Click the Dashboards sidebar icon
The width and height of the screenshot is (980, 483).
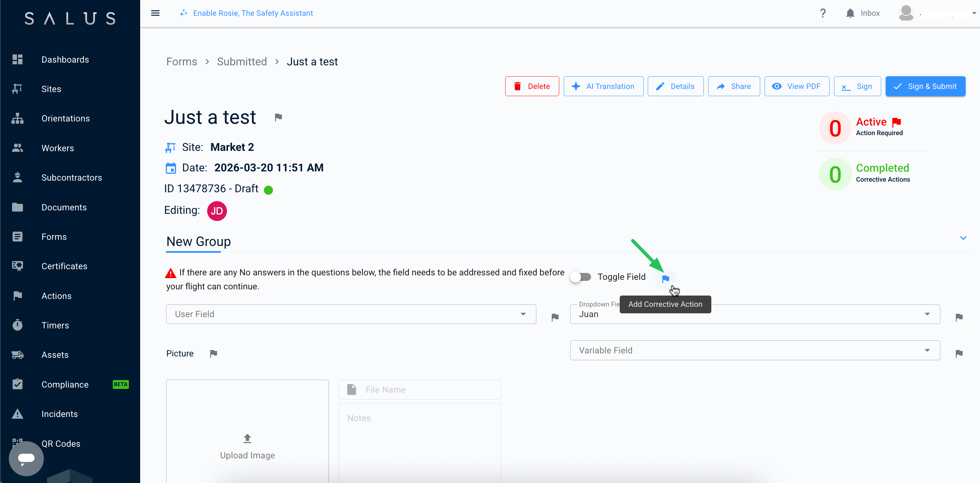(17, 60)
